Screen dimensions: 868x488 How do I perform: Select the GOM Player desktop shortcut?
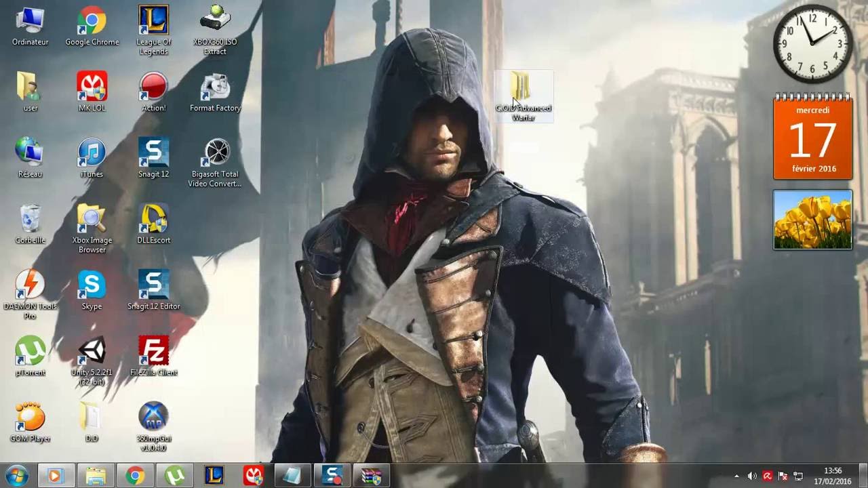[x=30, y=423]
